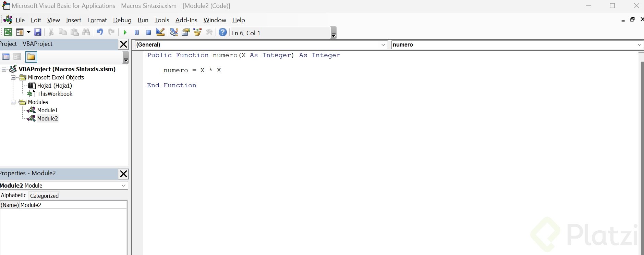
Task: Select VBAProject (Macros Sintaxis.xlsm) in tree
Action: [67, 69]
